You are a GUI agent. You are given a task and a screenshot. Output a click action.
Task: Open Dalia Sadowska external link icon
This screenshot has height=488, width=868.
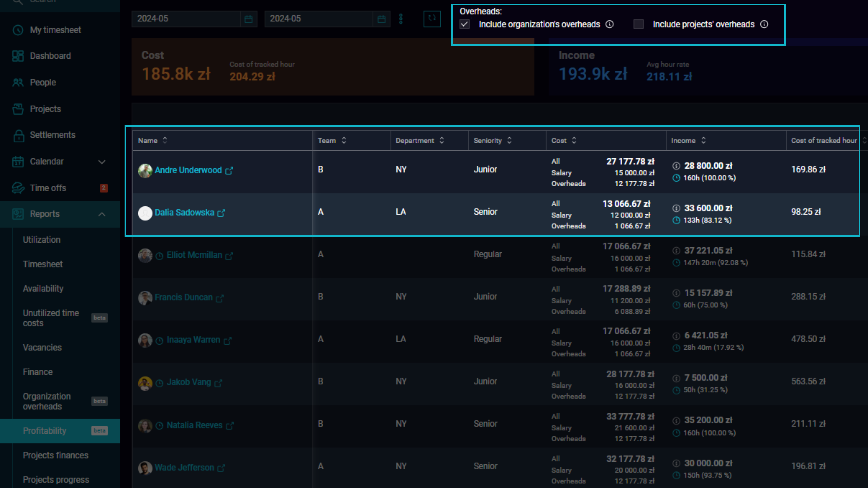pos(221,213)
